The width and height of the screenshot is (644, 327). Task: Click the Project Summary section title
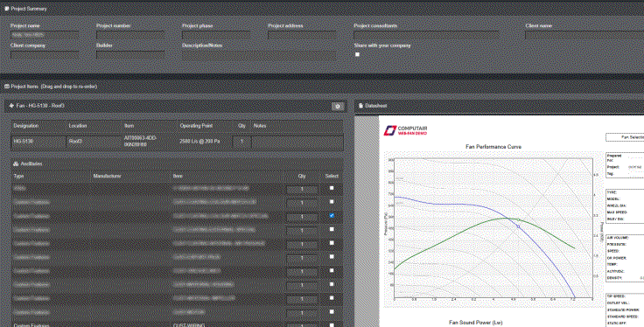coord(29,9)
